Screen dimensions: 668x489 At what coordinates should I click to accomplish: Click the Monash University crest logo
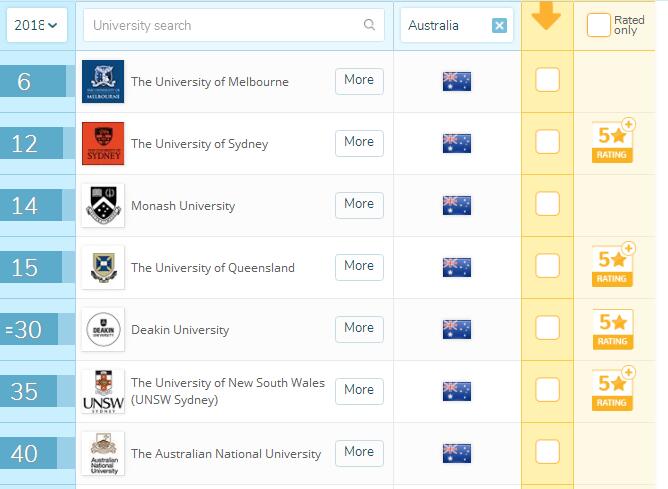103,205
